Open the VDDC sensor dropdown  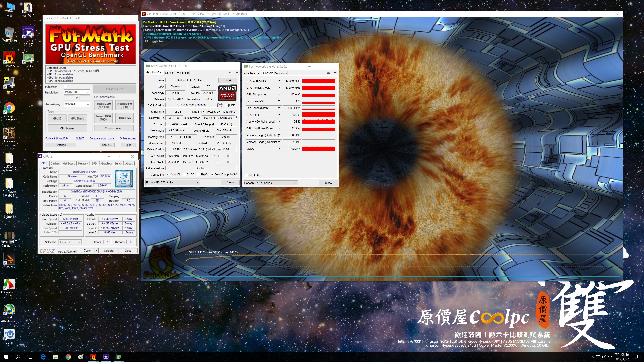coord(279,149)
